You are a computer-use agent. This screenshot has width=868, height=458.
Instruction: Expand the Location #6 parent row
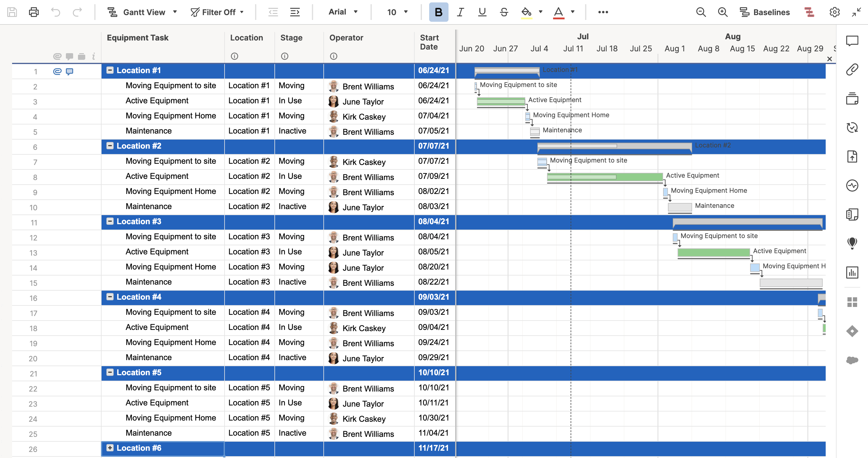tap(110, 447)
